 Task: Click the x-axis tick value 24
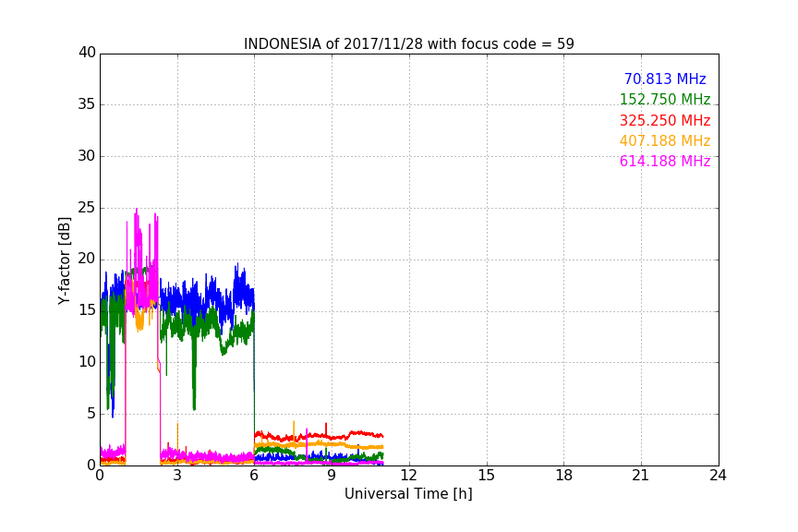pos(718,476)
